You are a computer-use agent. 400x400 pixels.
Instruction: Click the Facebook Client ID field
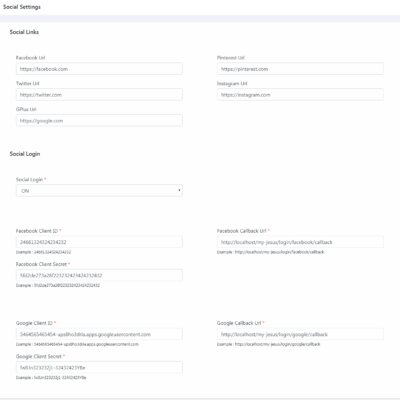click(99, 242)
